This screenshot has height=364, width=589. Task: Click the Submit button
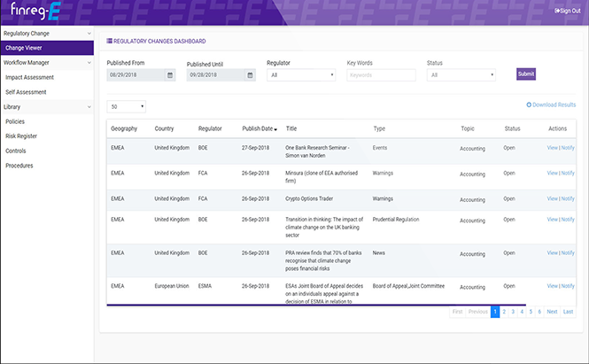[526, 74]
